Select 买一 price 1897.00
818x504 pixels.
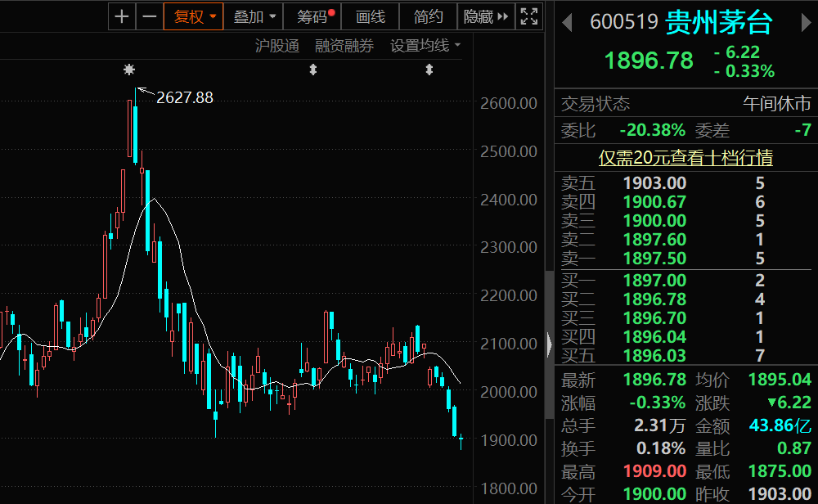click(654, 281)
